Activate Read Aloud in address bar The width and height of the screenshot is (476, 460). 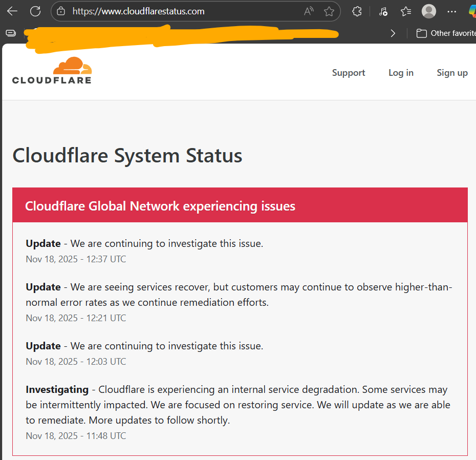coord(309,11)
